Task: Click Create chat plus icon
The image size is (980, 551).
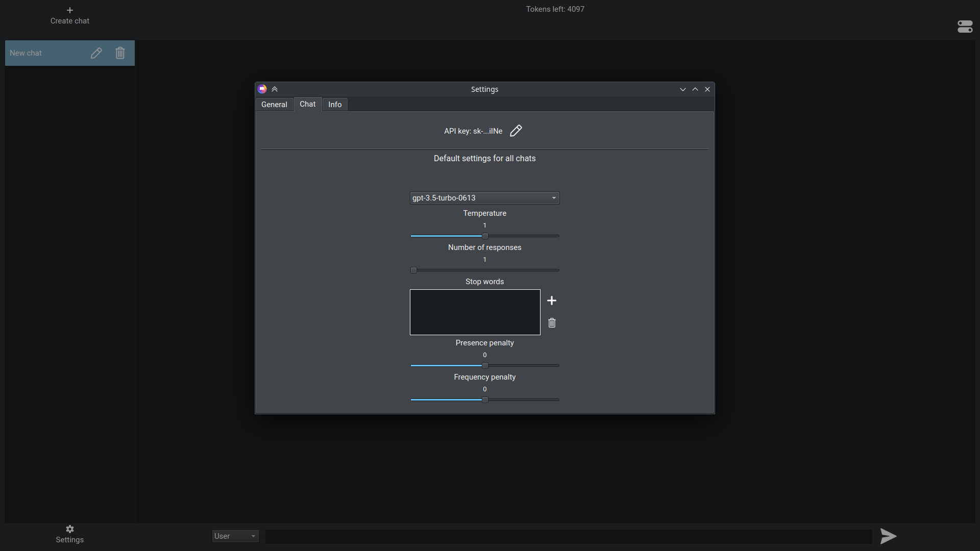Action: point(70,10)
